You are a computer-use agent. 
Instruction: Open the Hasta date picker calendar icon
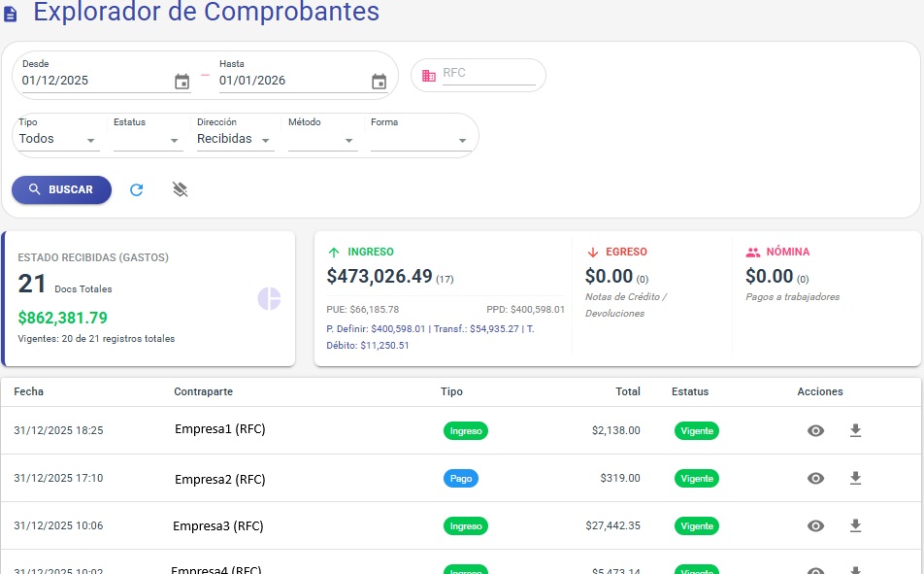coord(378,82)
